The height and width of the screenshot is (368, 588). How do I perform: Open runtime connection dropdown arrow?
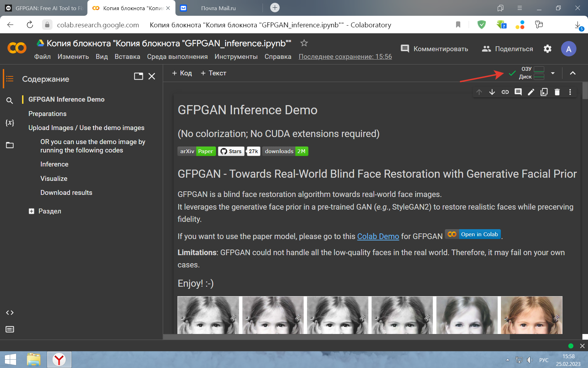553,73
